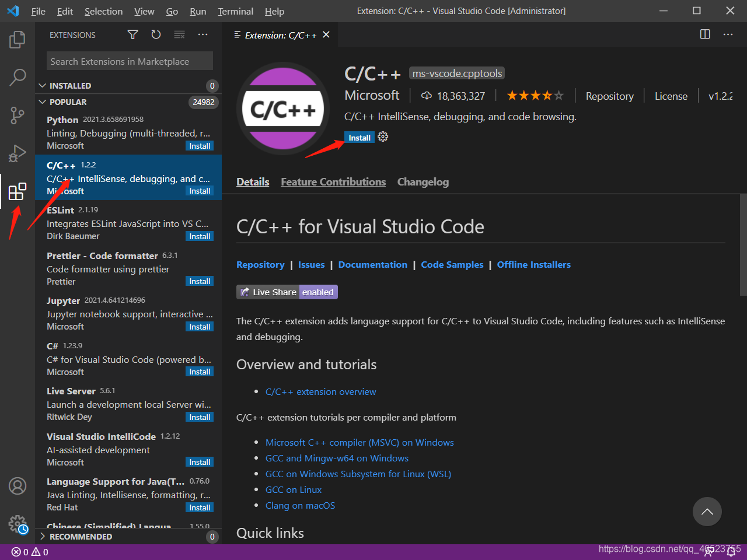Open the Offline Installers link
The height and width of the screenshot is (560, 747).
[x=534, y=265]
